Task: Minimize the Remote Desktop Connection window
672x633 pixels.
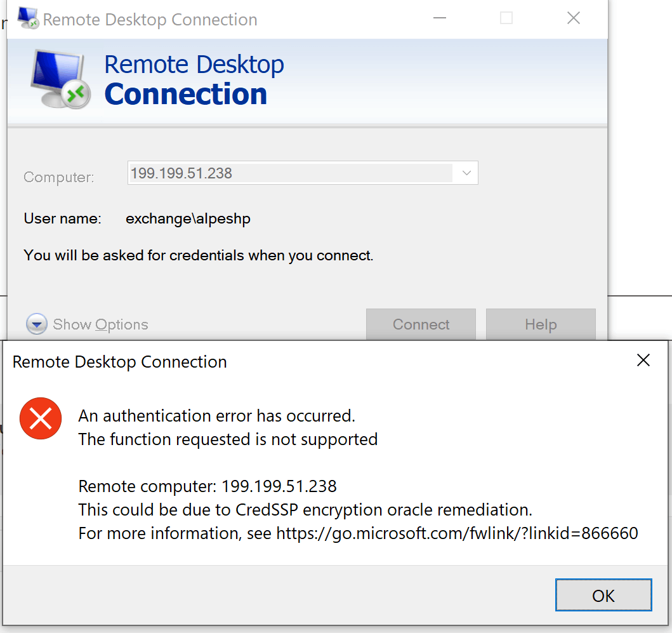Action: 440,18
